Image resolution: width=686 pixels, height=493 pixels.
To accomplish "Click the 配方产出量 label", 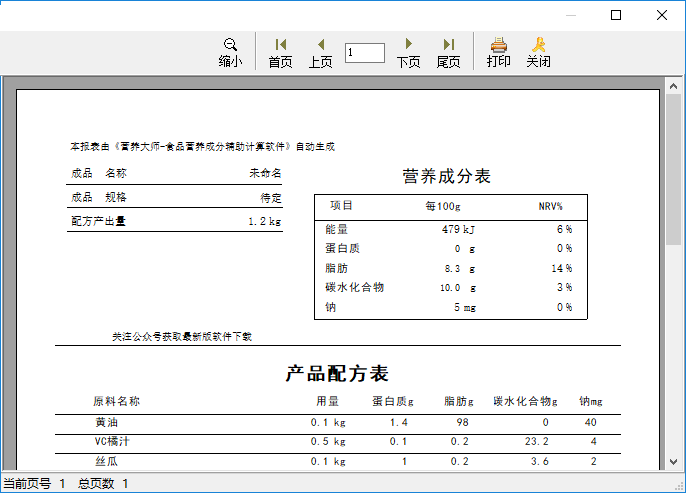I will point(98,221).
